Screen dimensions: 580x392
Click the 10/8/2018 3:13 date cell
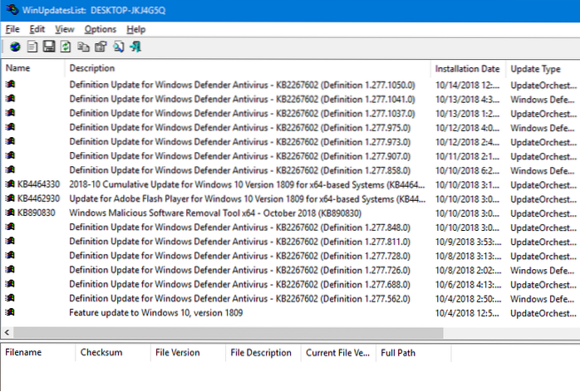click(468, 256)
